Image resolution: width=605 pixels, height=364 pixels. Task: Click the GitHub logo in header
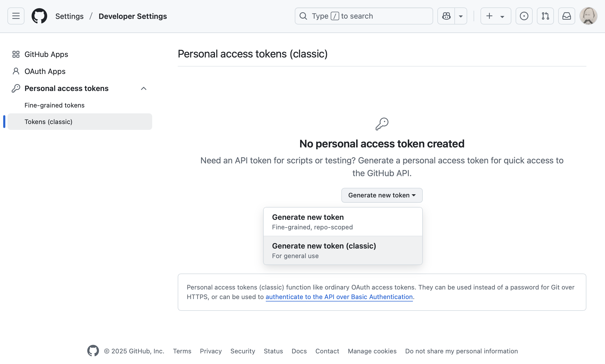click(x=39, y=16)
